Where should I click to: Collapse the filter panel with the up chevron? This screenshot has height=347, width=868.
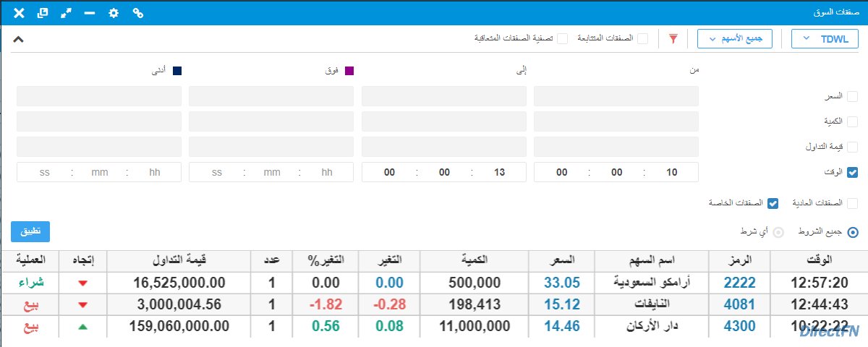(x=19, y=39)
